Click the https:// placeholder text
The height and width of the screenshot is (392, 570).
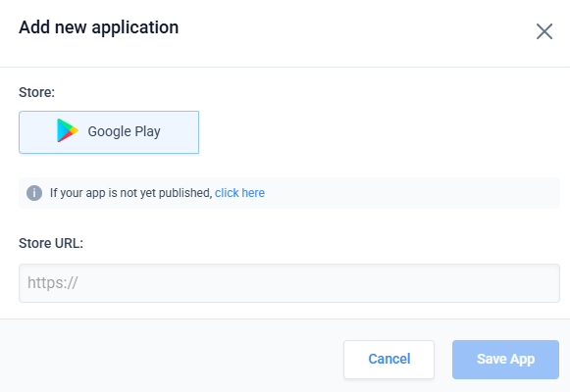[53, 283]
